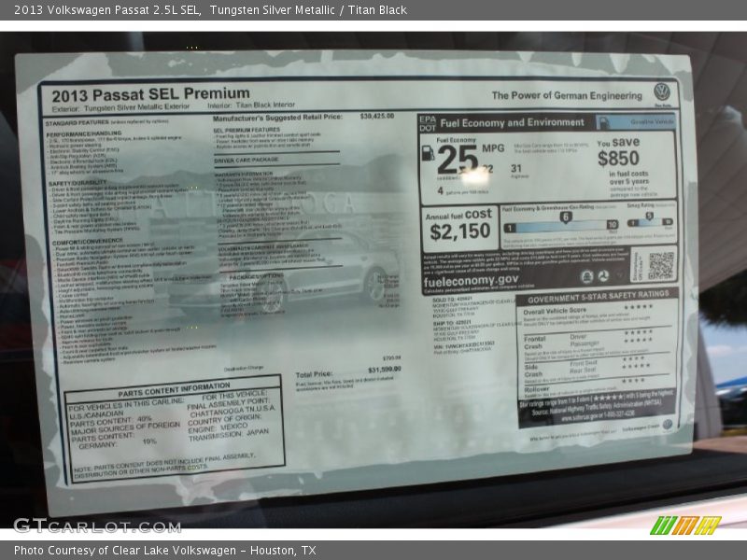Click 'The Power of German Engineering' slogan
The width and height of the screenshot is (747, 560).
pyautogui.click(x=567, y=96)
